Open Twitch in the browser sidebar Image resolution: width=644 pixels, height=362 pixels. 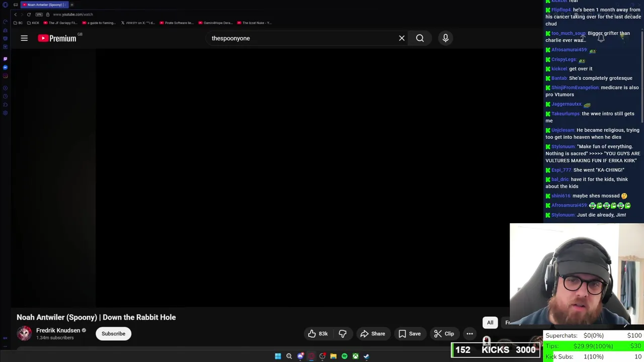pos(5,58)
